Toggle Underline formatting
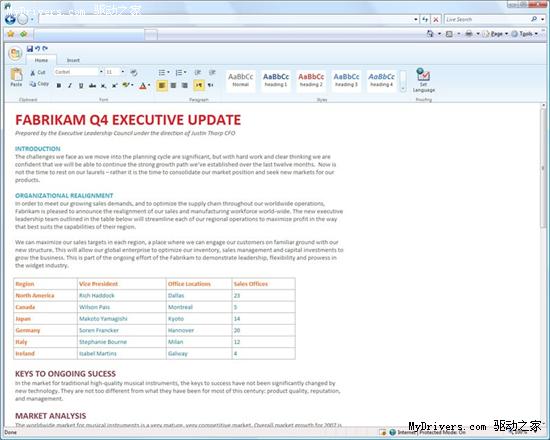Screen dimensions: 550x440 tap(81, 86)
